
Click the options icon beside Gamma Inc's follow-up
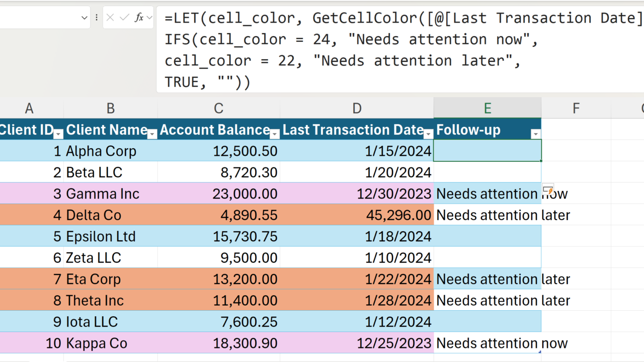tap(548, 190)
